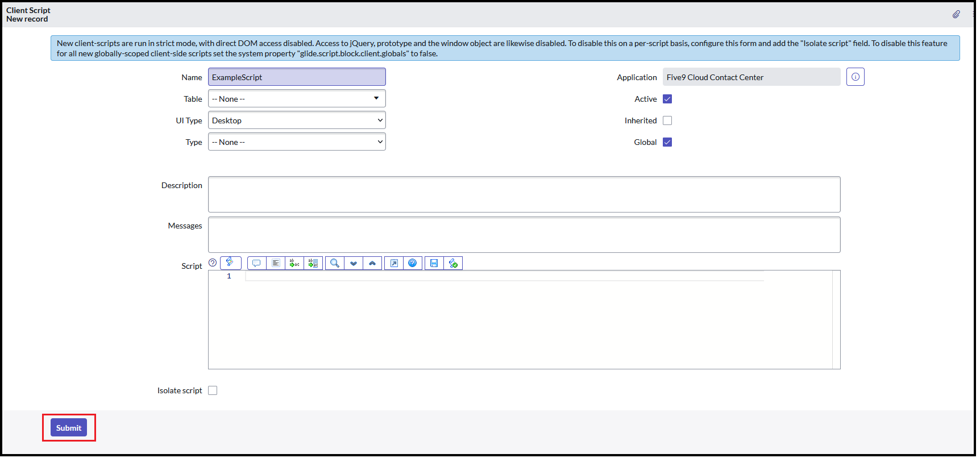Uncheck the Active checkbox
Screen dimensions: 980x462
(667, 99)
